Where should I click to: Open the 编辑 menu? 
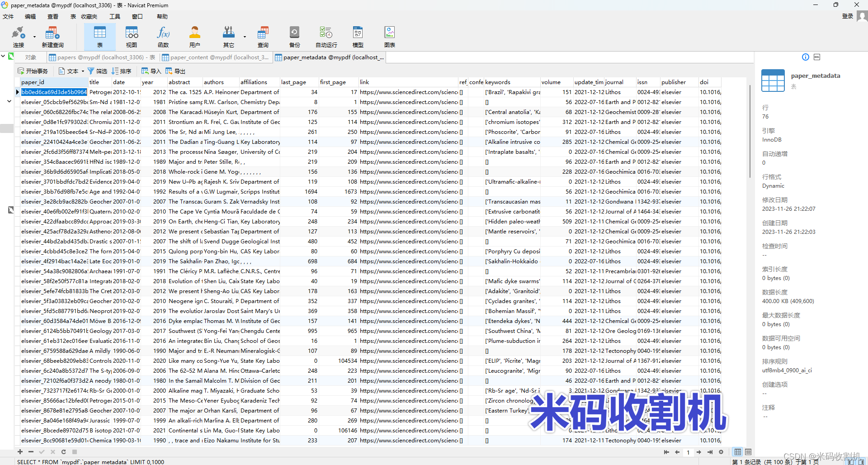[x=30, y=17]
